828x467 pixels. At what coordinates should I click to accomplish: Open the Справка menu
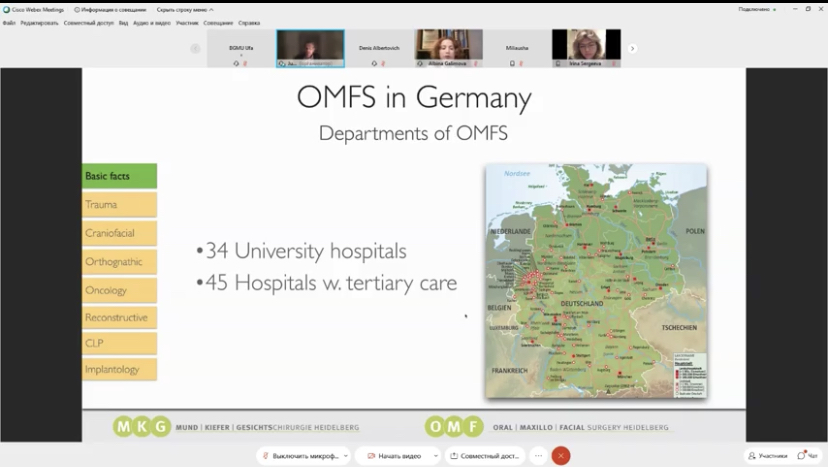tap(249, 22)
